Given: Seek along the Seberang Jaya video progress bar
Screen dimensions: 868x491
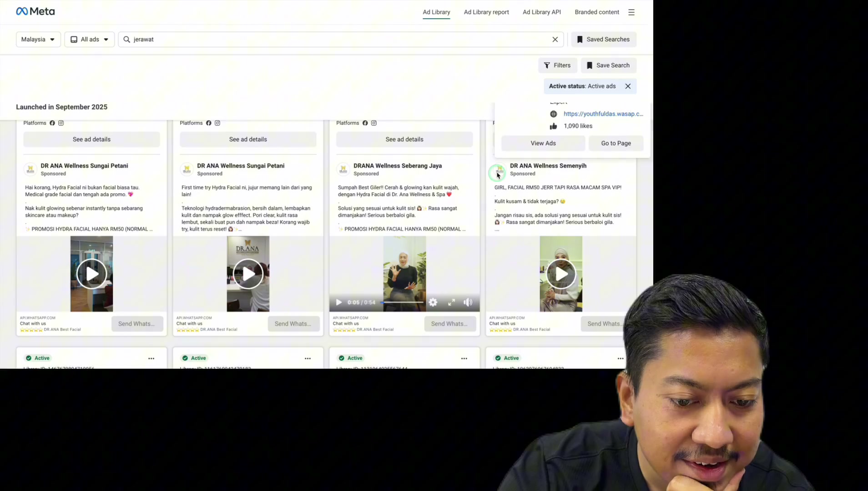Looking at the screenshot, I should tap(402, 302).
